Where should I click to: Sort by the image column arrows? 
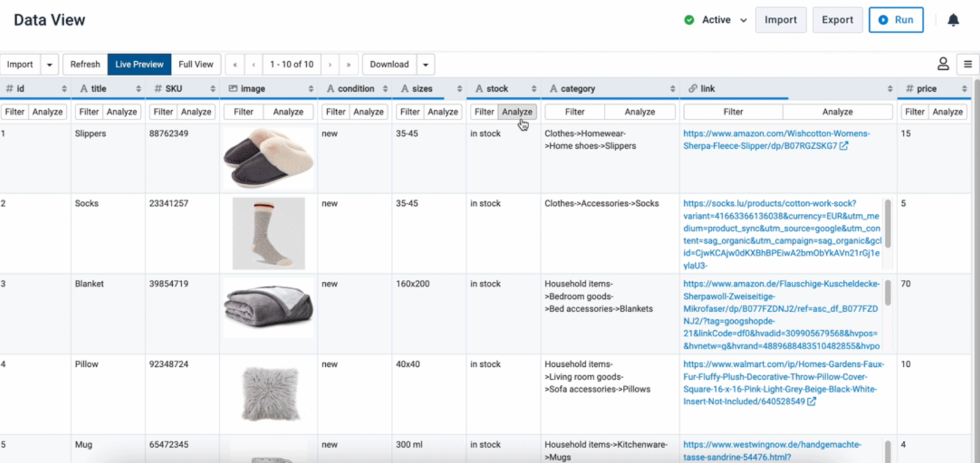tap(311, 89)
